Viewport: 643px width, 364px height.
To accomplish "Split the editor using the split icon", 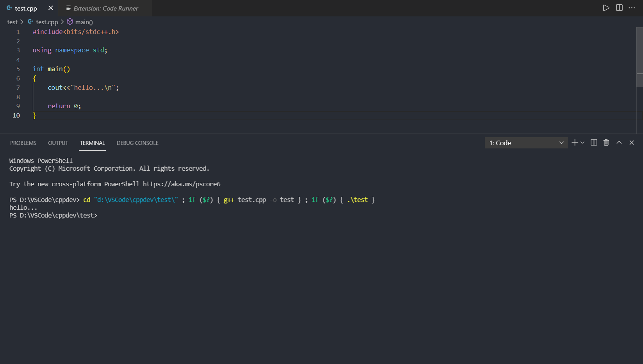I will point(619,8).
